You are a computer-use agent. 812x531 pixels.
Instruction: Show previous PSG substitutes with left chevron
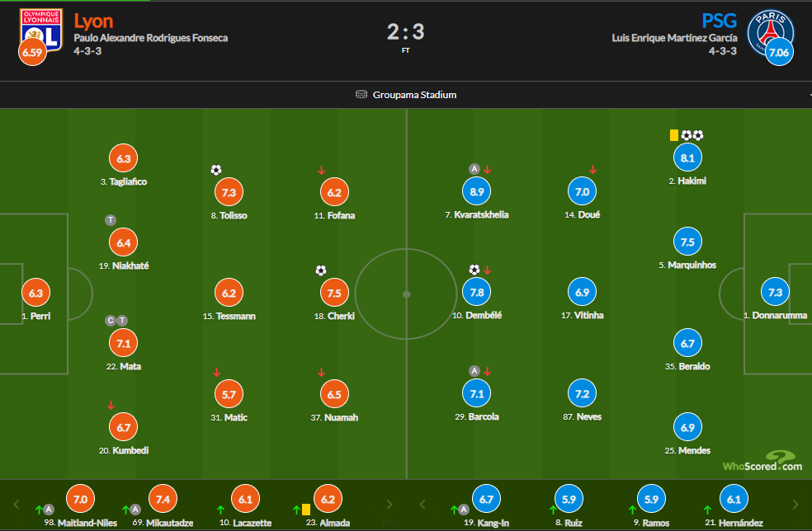[x=422, y=504]
